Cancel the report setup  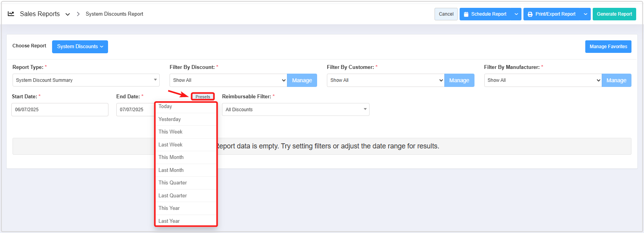point(446,14)
